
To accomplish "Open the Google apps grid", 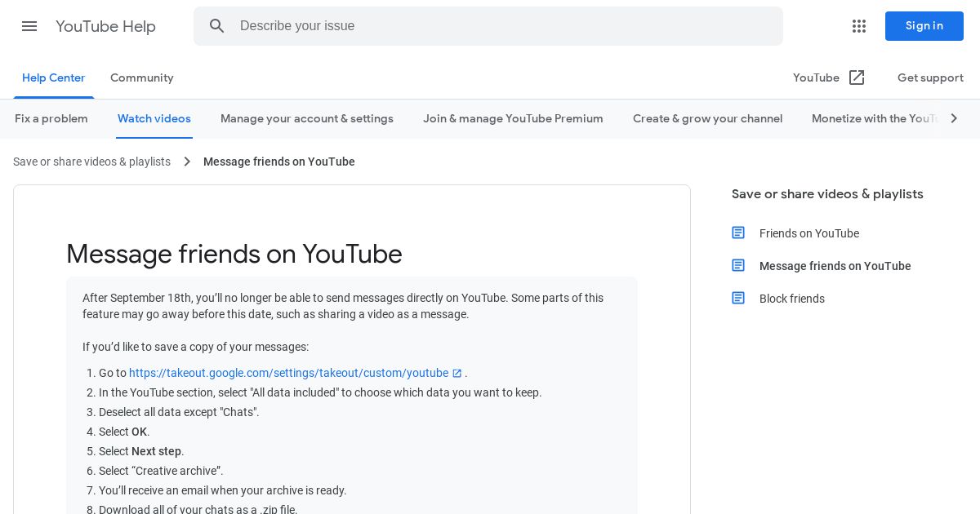I will pos(859,26).
